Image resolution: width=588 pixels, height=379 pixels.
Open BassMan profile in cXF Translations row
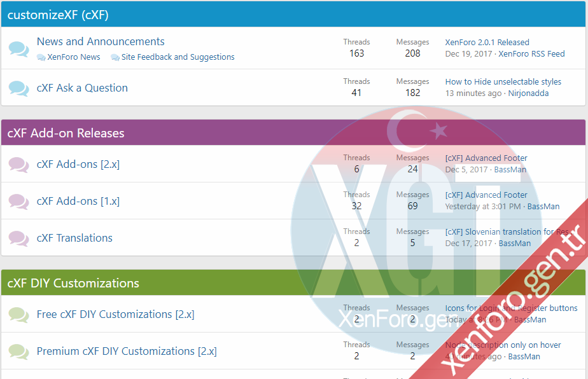pyautogui.click(x=514, y=243)
